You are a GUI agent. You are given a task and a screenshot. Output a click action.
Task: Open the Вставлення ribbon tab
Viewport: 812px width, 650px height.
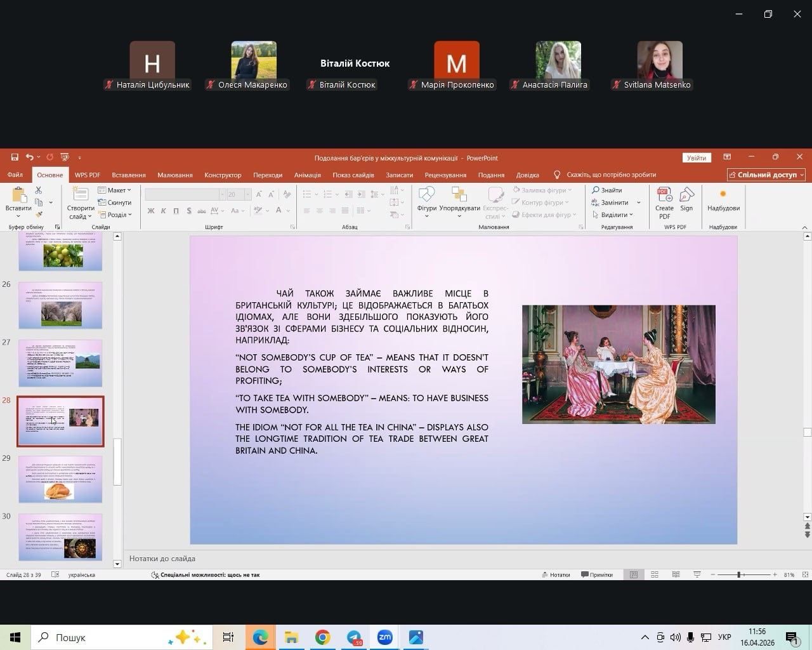click(x=129, y=175)
